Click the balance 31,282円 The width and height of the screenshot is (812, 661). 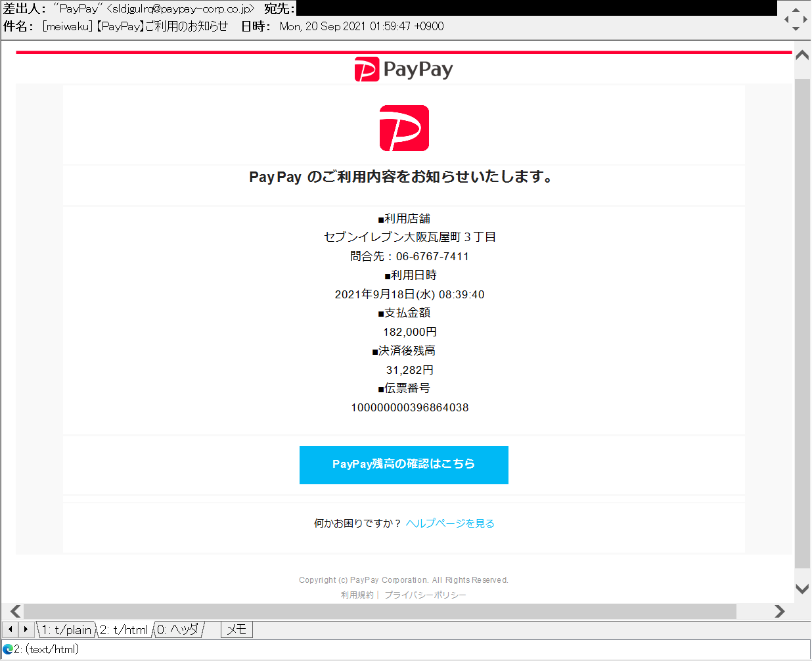(x=410, y=370)
